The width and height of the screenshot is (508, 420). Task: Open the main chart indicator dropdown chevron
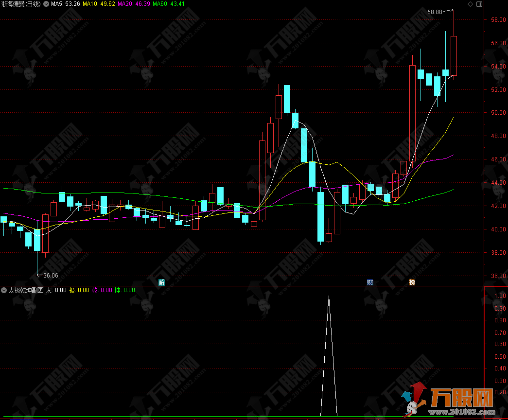click(46, 4)
